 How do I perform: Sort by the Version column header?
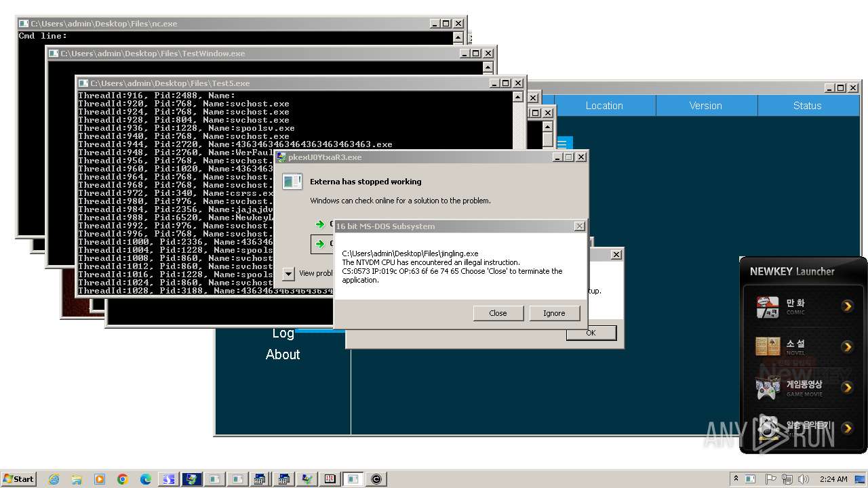click(x=706, y=106)
